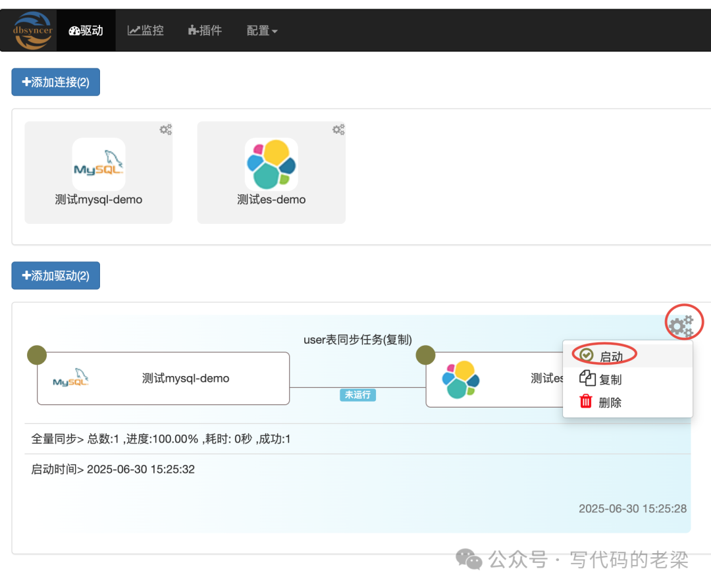This screenshot has width=711, height=588.
Task: Click MySQL icon in the source driver box
Action: coord(71,379)
